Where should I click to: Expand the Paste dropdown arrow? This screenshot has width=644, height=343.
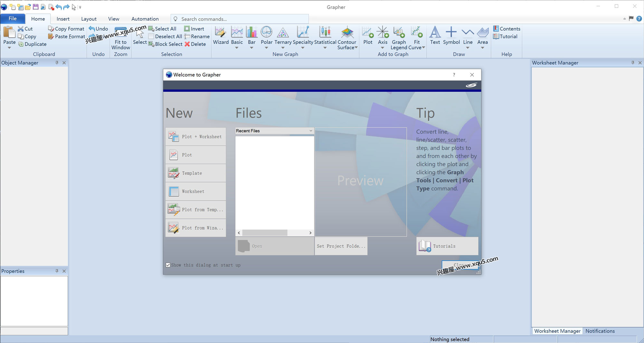[x=9, y=48]
